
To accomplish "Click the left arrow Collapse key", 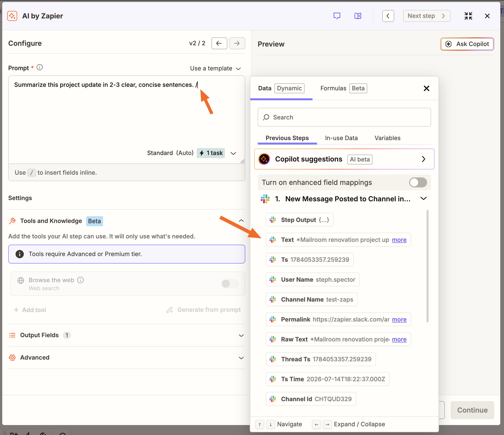I will point(316,424).
